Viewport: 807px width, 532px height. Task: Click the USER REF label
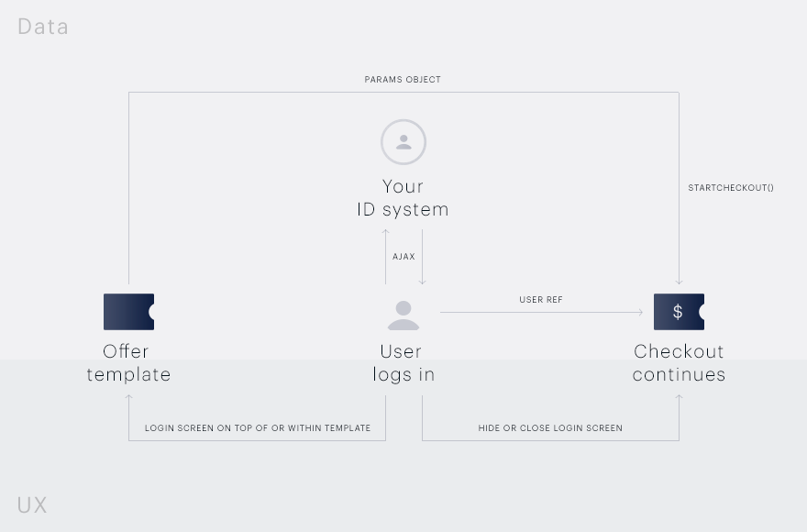(541, 300)
